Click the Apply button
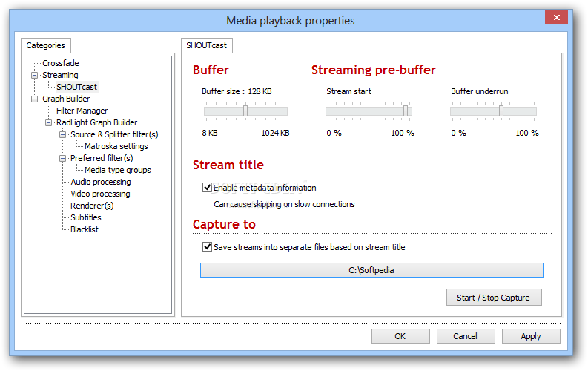The width and height of the screenshot is (588, 371). (x=531, y=336)
